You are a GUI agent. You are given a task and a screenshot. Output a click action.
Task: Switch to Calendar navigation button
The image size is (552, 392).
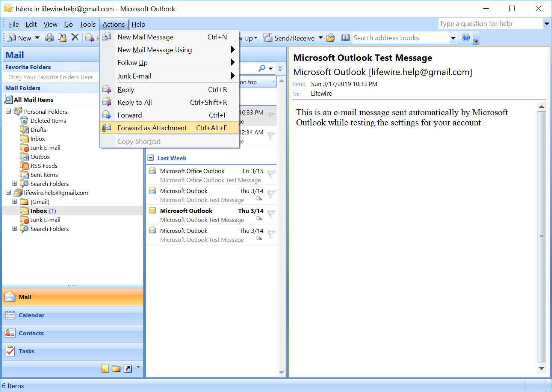73,315
